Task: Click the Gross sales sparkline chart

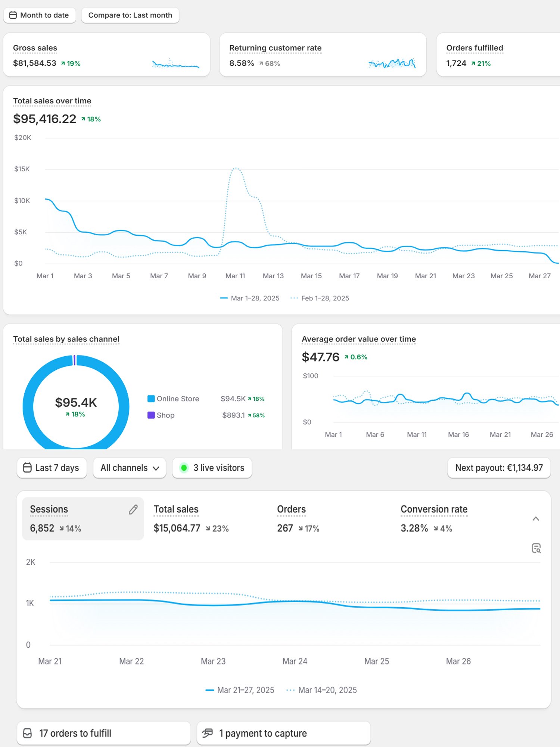Action: coord(175,63)
